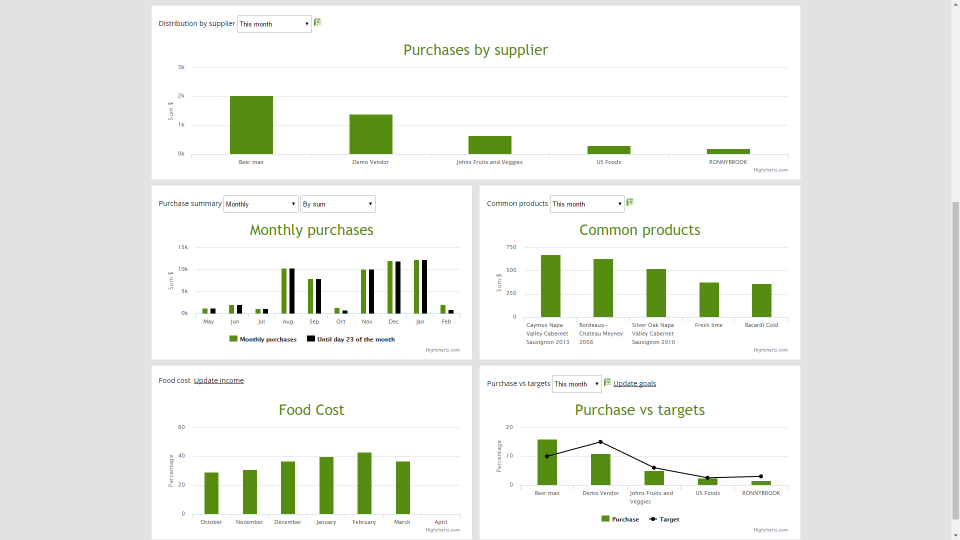Open Highcharts.com credit under Common products
This screenshot has height=540, width=960.
771,350
